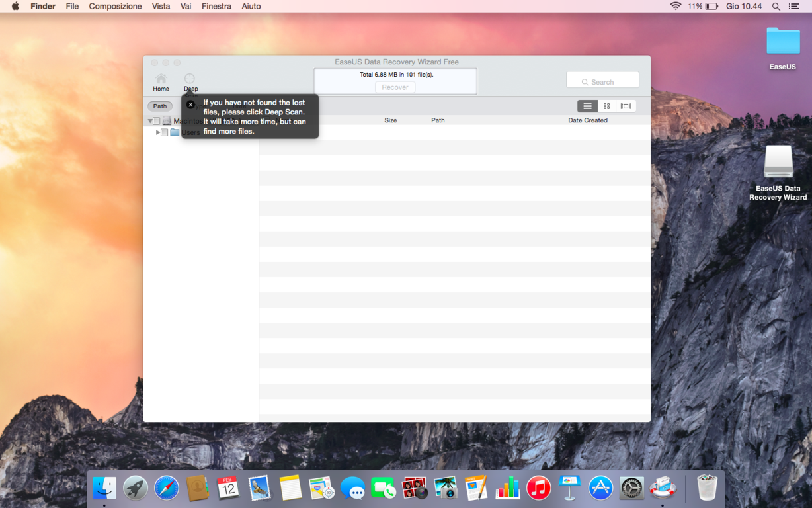This screenshot has height=508, width=812.
Task: Switch to icon grid view
Action: 606,106
